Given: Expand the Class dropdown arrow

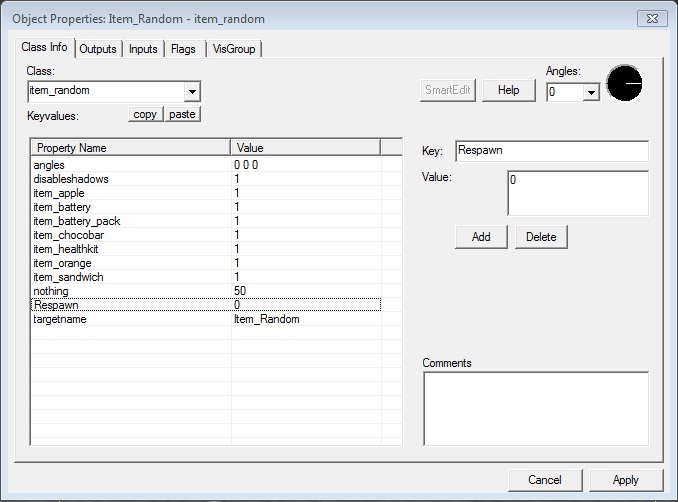Looking at the screenshot, I should [x=192, y=91].
